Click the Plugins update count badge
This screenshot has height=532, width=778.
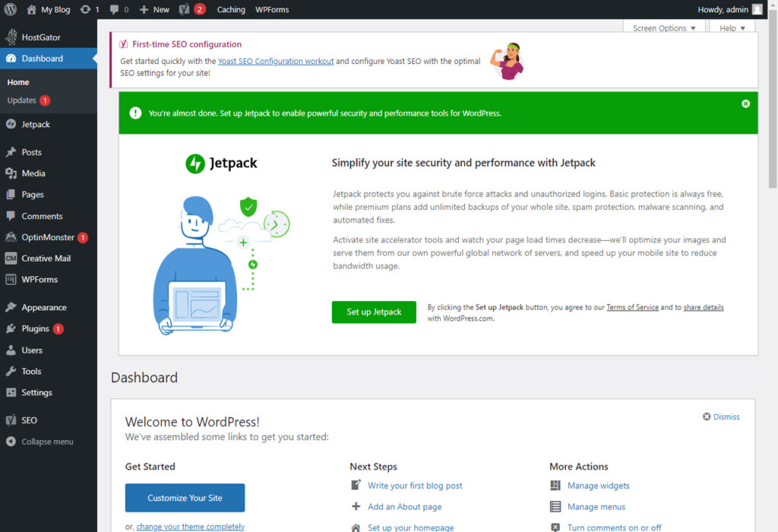coord(58,328)
